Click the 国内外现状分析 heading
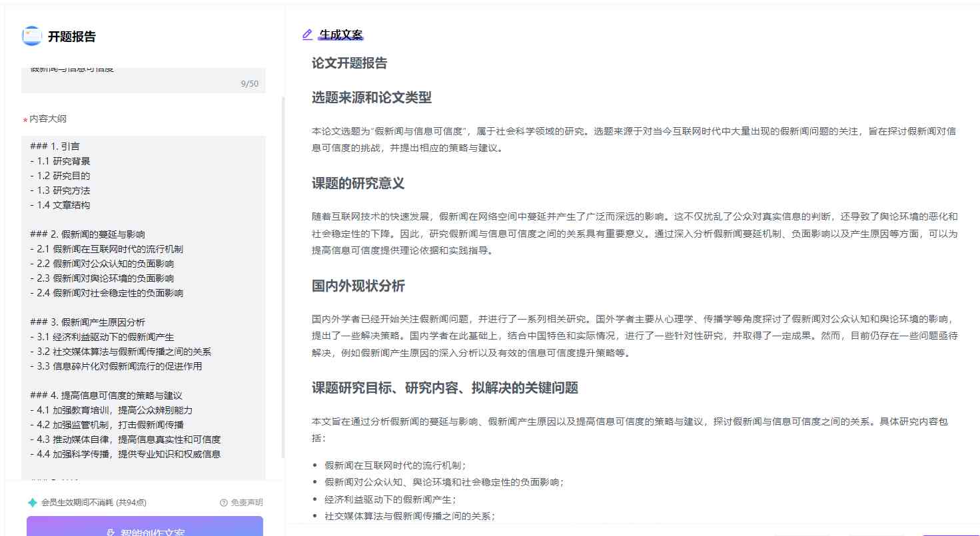 click(x=358, y=286)
